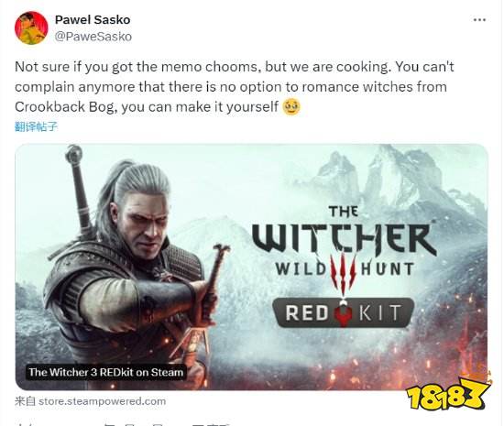This screenshot has height=426, width=504.
Task: Click the smiling emoji ending the tweet
Action: click(x=290, y=107)
